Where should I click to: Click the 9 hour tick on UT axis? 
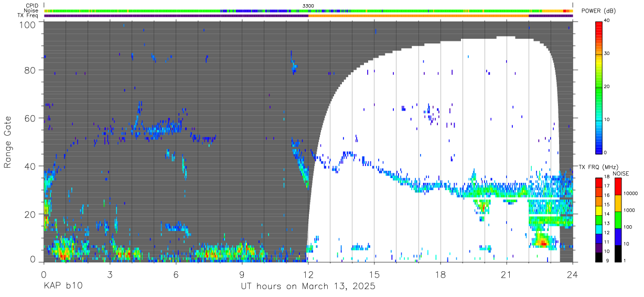pos(242,274)
